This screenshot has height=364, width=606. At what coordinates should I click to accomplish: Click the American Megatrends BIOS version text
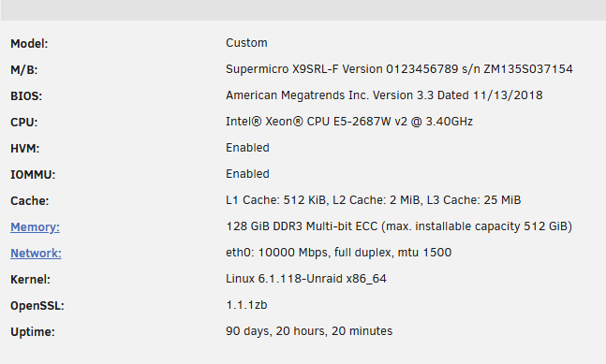click(x=384, y=95)
